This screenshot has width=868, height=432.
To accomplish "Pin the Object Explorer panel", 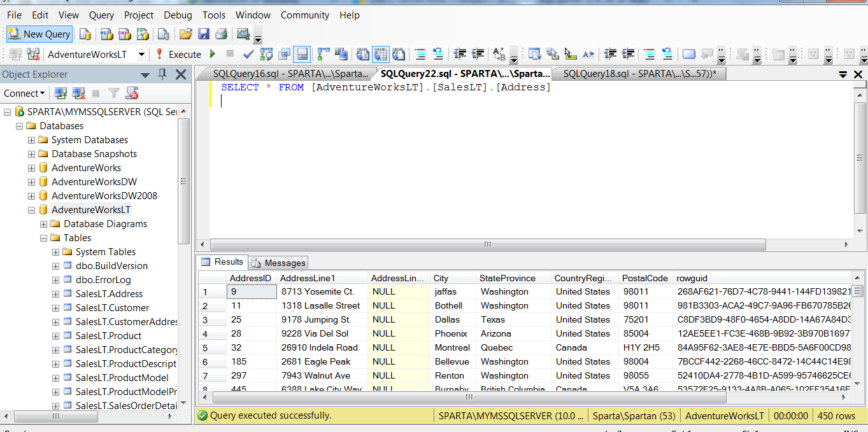I will pos(162,74).
